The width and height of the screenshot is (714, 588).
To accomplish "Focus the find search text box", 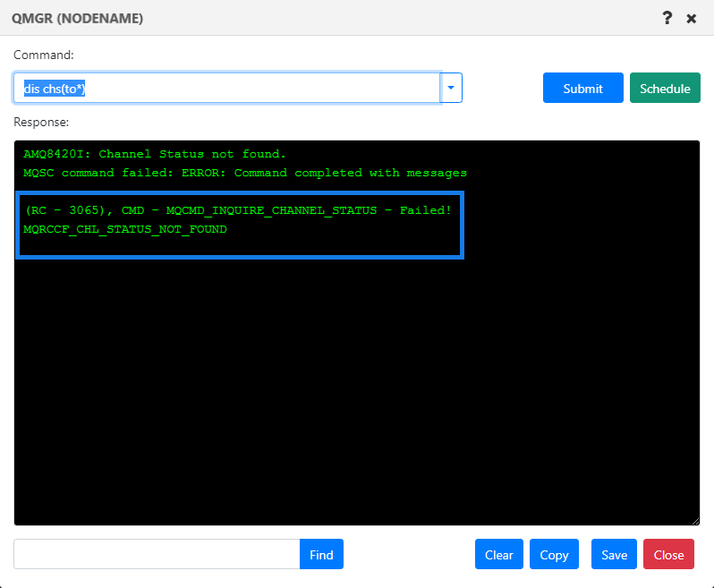I will click(x=157, y=554).
